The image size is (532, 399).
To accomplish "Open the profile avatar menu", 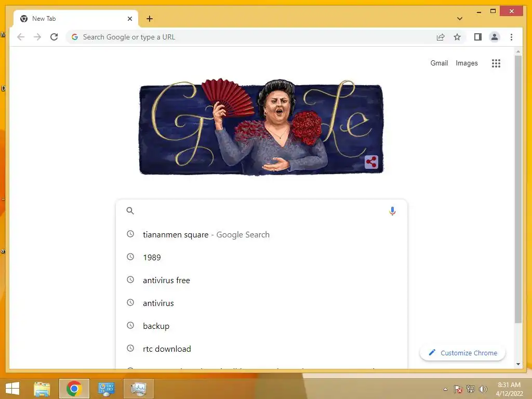I will [x=495, y=37].
